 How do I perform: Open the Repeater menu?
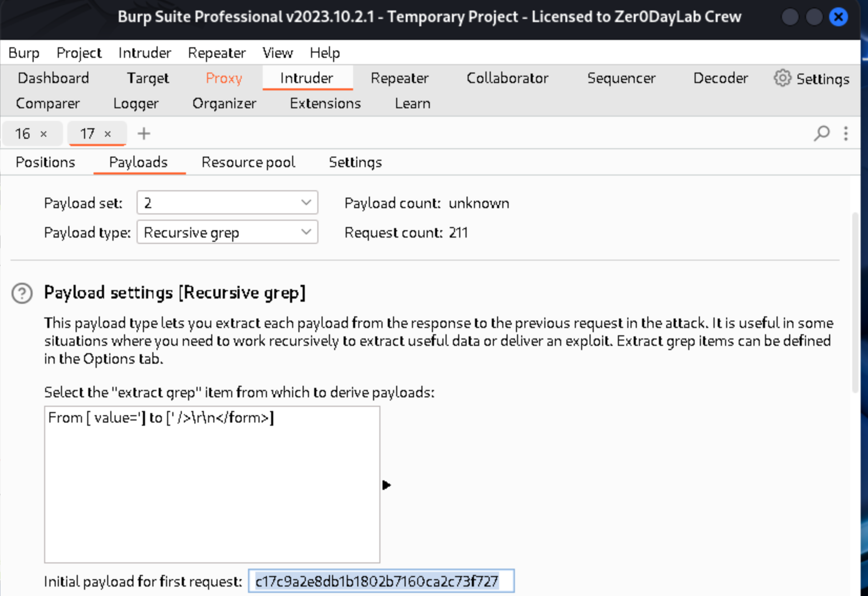[x=216, y=53]
